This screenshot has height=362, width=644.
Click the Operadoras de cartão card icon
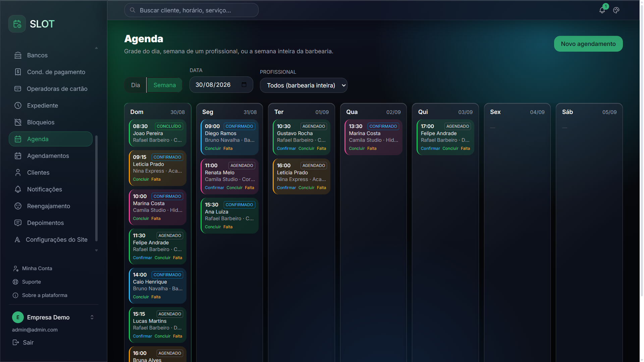tap(18, 89)
